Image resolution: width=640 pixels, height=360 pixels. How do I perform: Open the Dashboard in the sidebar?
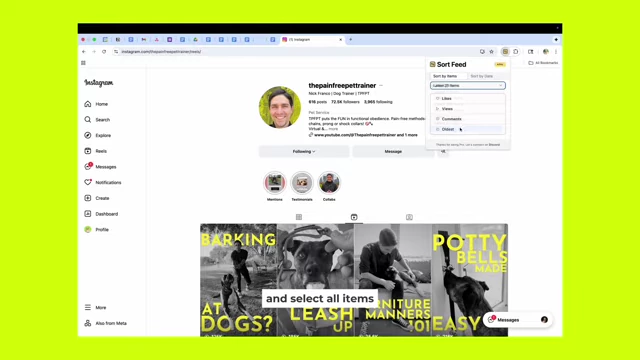click(101, 214)
